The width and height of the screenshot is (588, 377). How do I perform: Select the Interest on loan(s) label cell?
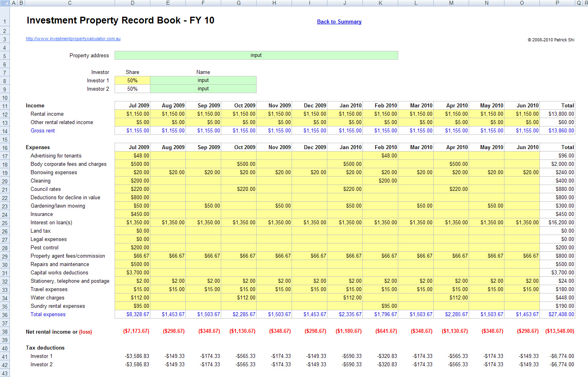[x=51, y=222]
